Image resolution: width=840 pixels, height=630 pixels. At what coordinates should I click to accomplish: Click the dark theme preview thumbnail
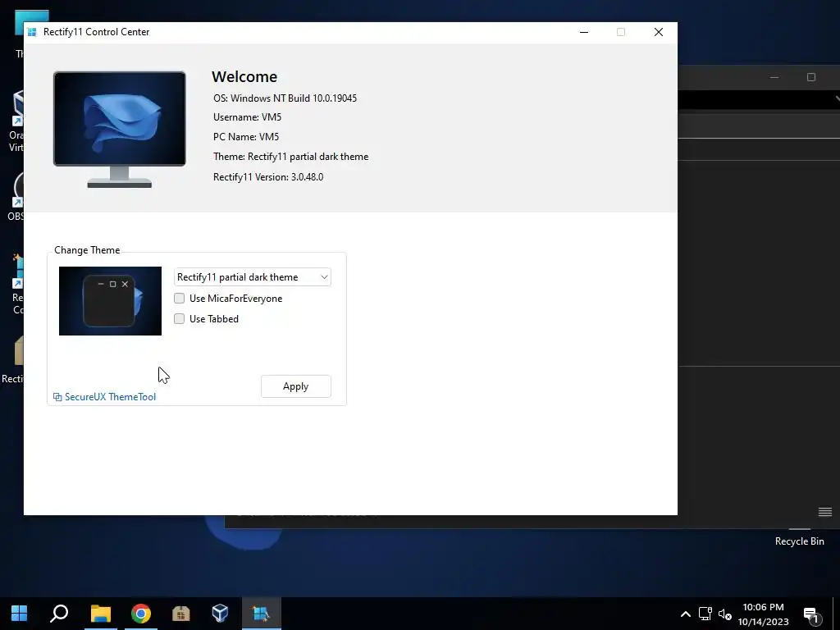point(111,301)
